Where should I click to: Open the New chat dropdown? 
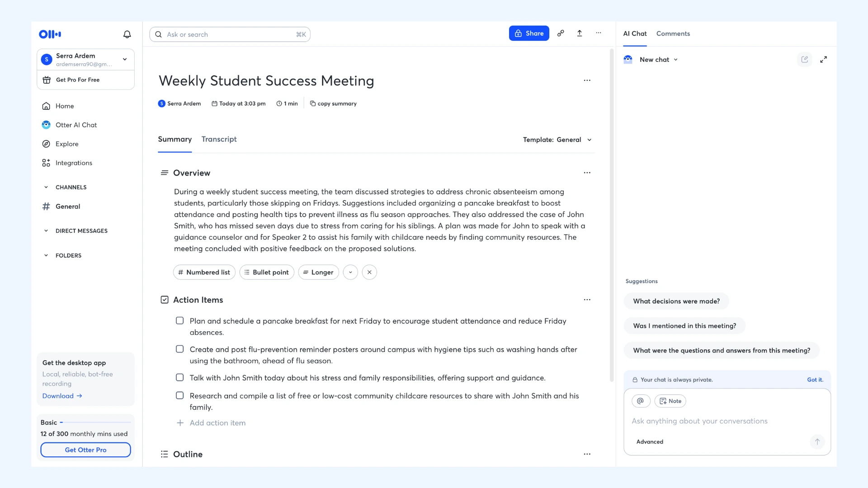point(659,60)
